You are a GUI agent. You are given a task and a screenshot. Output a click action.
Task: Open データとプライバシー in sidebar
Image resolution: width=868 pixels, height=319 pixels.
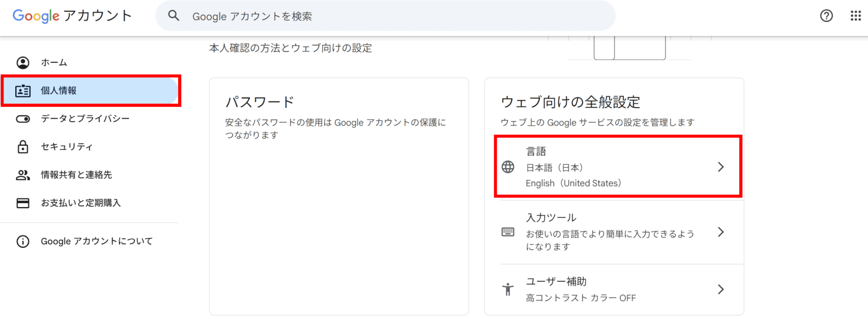point(85,119)
